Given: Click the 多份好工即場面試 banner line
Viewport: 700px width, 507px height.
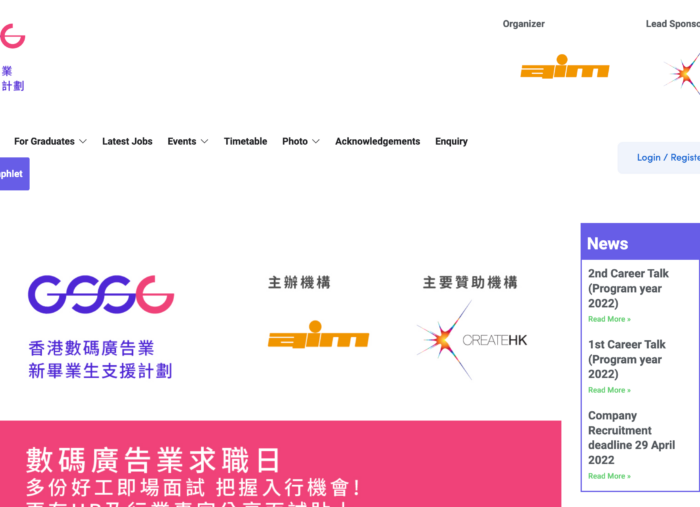Looking at the screenshot, I should (193, 487).
